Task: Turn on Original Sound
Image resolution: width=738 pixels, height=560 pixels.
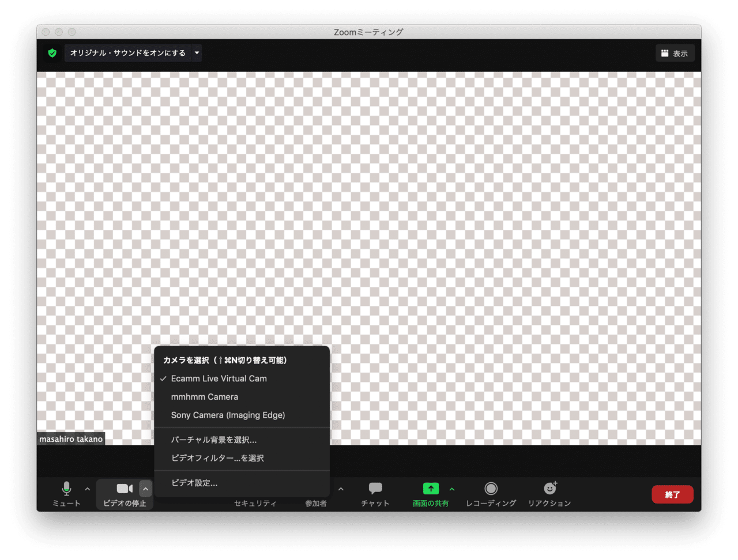Action: pos(128,53)
